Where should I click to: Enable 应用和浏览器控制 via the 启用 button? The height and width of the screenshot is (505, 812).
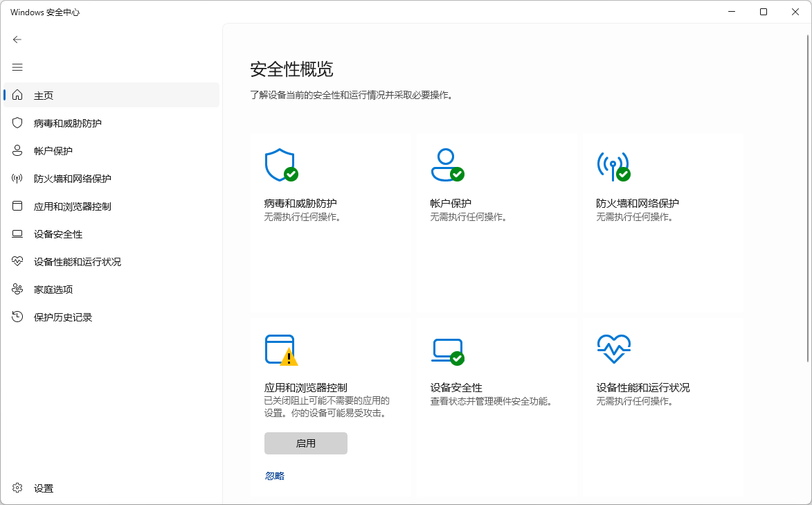pyautogui.click(x=305, y=443)
